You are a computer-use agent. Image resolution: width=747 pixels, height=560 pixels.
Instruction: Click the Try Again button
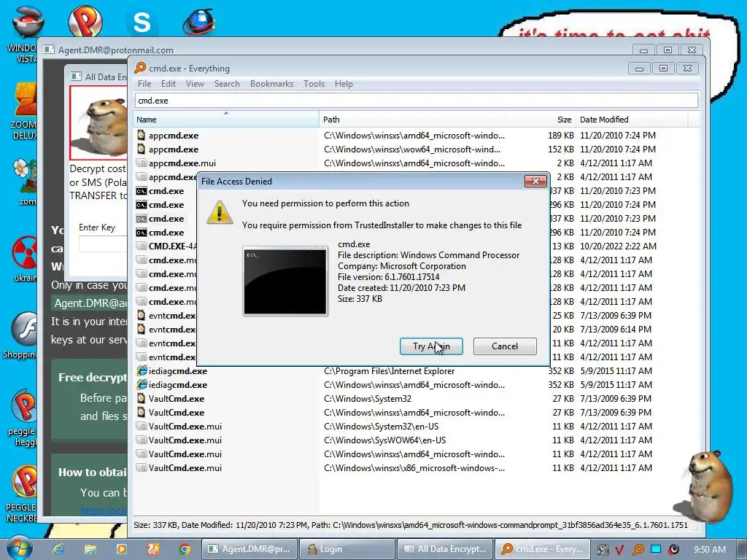click(431, 346)
